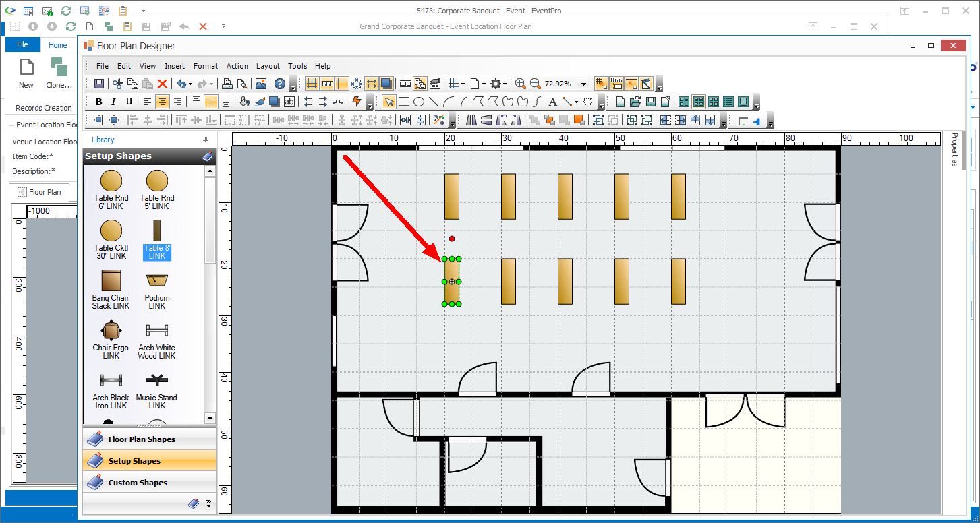Print the floor plan

pos(227,84)
